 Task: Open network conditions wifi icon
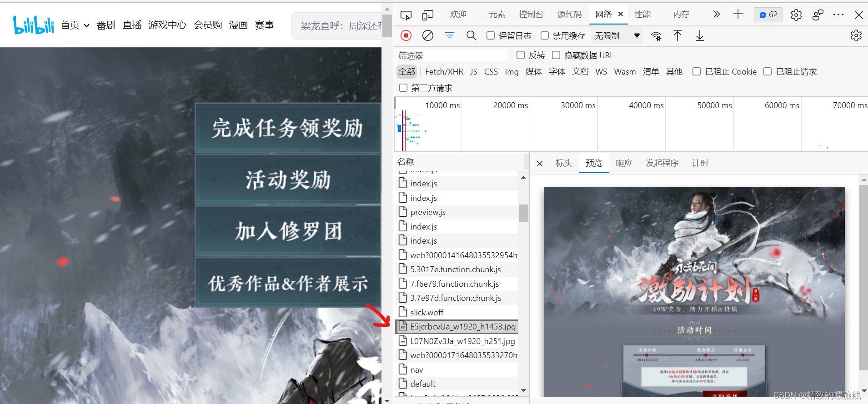[656, 36]
